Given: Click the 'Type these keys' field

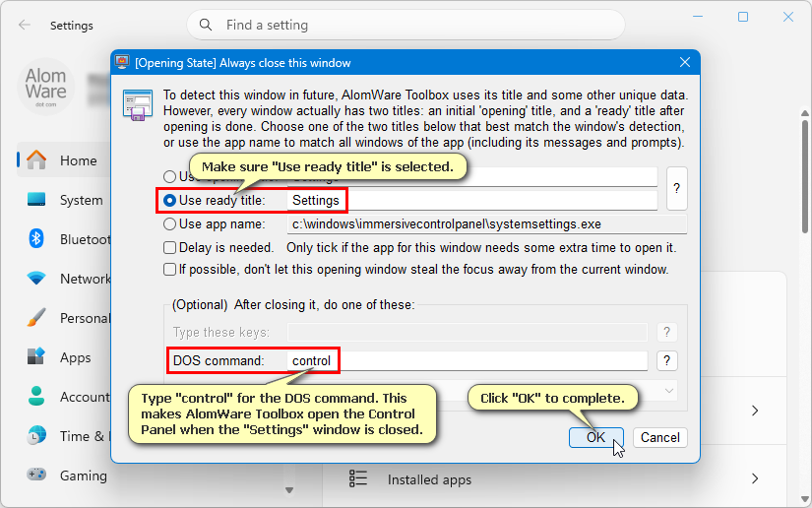Looking at the screenshot, I should 468,332.
